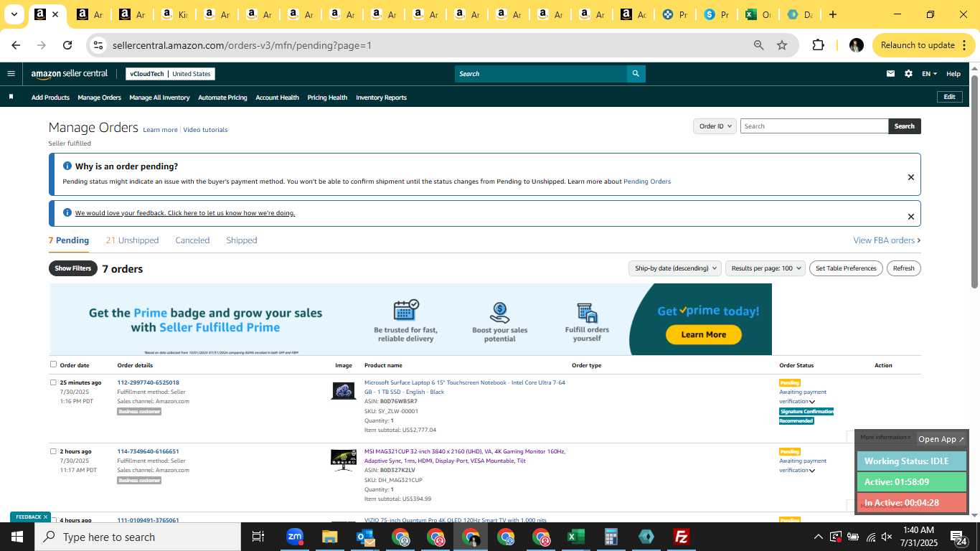Click the MSI gaming monitor product thumbnail
The height and width of the screenshot is (551, 980).
tap(344, 460)
